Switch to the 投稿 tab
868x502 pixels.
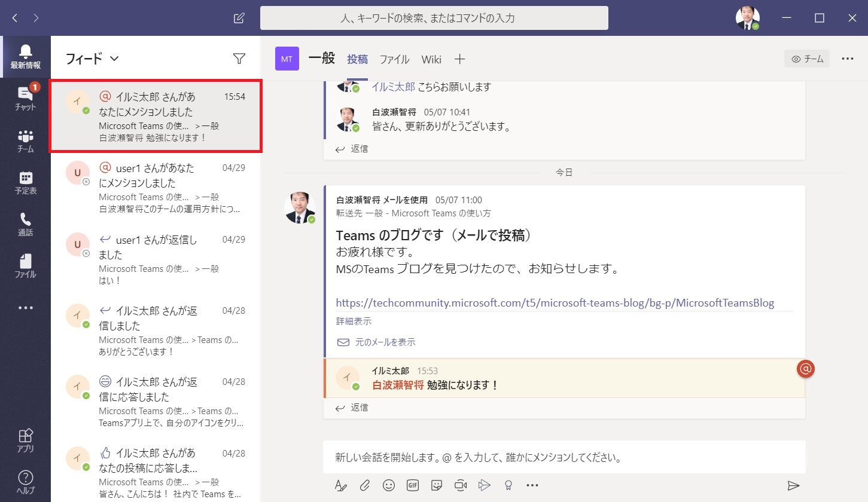click(x=358, y=59)
